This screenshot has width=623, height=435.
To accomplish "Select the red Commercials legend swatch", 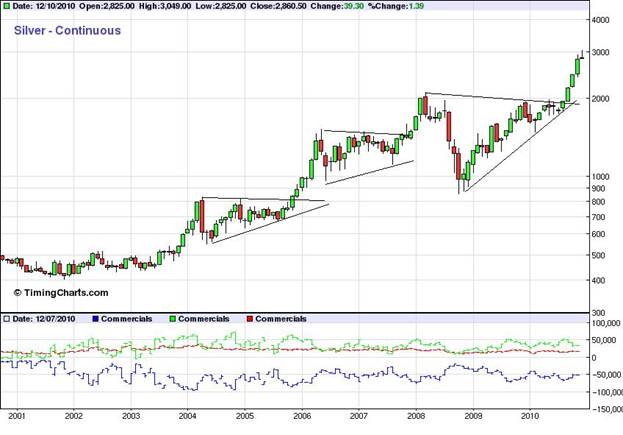I will coord(250,319).
